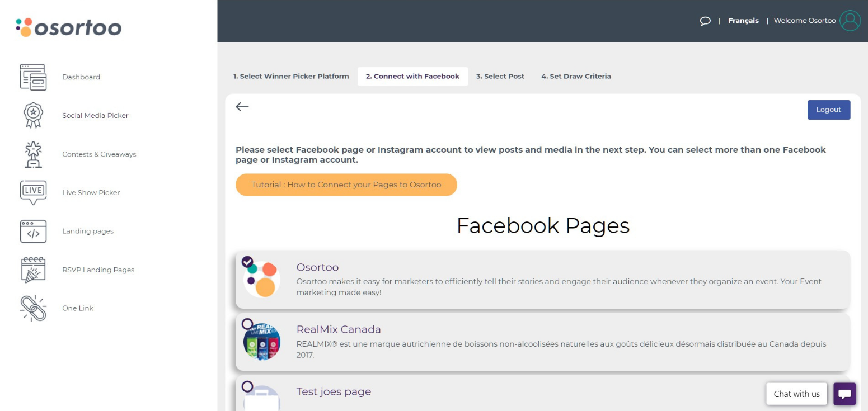Open messages via speech bubble icon
The image size is (868, 411).
(x=705, y=21)
